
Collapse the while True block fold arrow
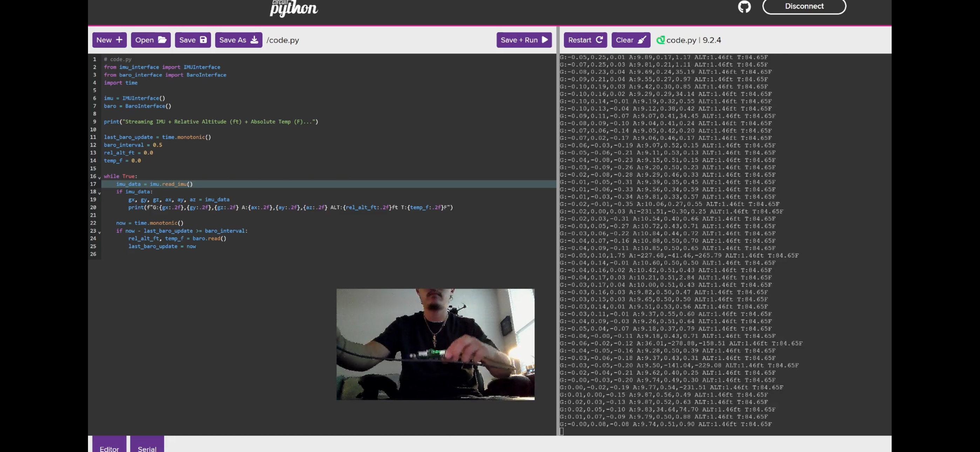point(99,178)
